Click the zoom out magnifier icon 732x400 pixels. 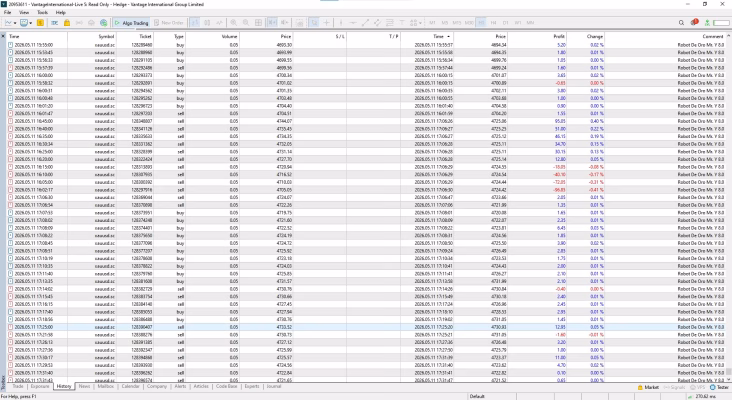tap(246, 22)
